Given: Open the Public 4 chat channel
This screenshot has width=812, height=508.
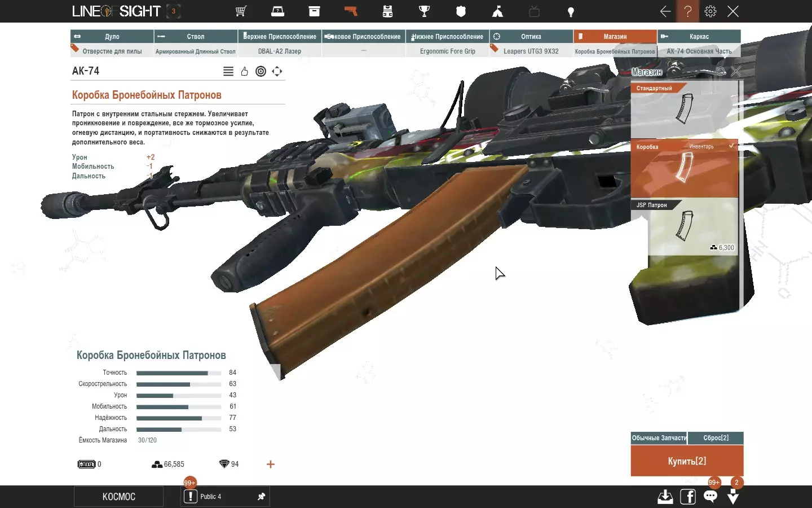Looking at the screenshot, I should pos(225,497).
